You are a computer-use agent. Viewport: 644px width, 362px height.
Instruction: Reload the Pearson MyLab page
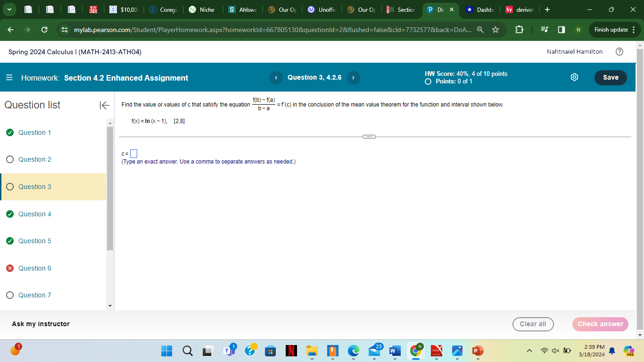pos(44,30)
